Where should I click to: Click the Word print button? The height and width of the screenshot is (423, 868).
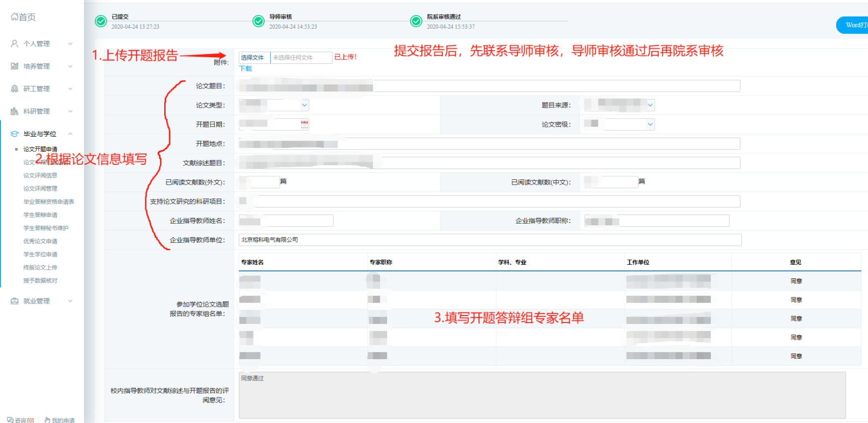point(854,25)
